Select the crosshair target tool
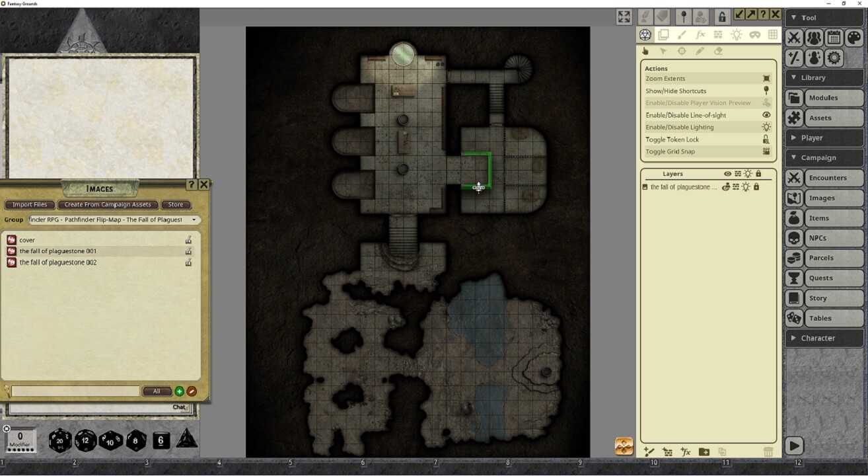868x476 pixels. [x=682, y=51]
